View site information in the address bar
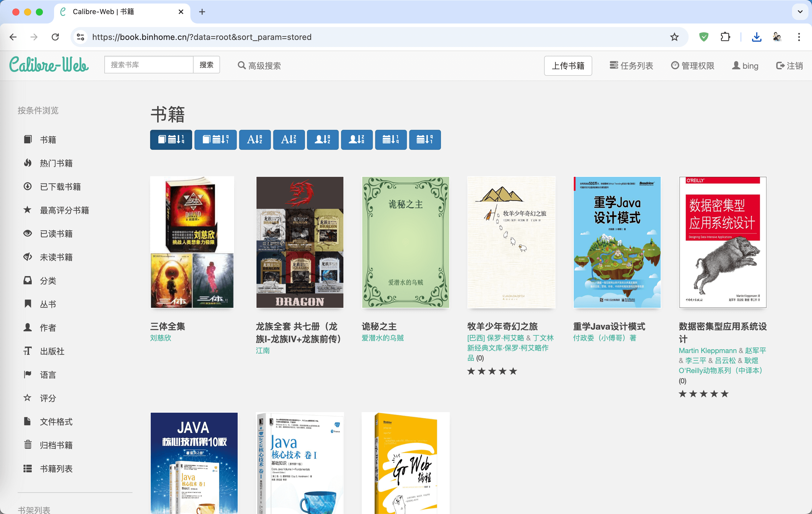The height and width of the screenshot is (514, 812). (x=80, y=37)
